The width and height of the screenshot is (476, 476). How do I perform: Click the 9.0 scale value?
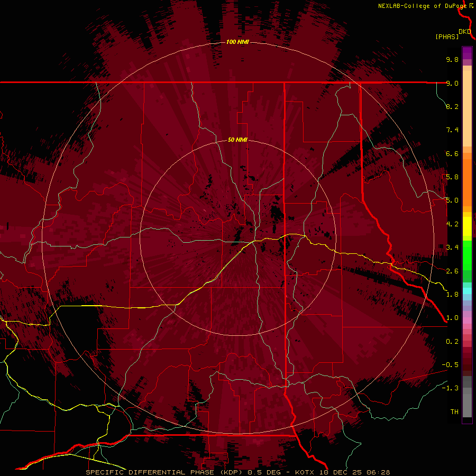[452, 83]
